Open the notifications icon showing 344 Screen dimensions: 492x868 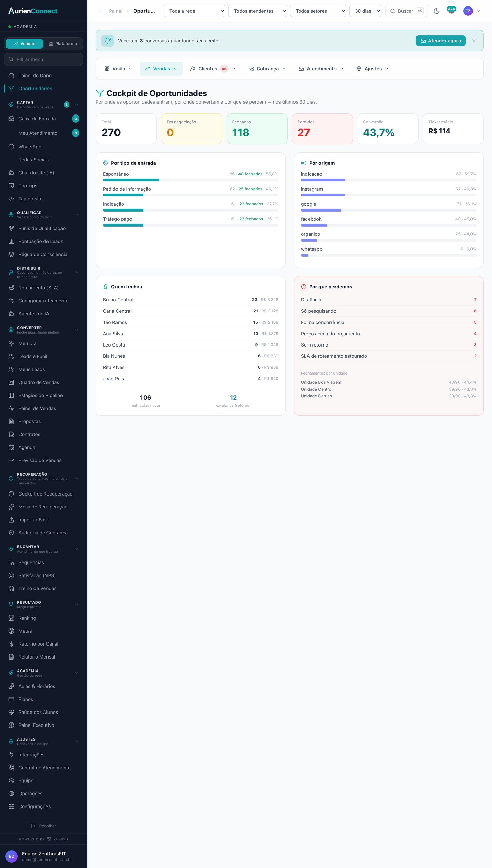(x=451, y=11)
